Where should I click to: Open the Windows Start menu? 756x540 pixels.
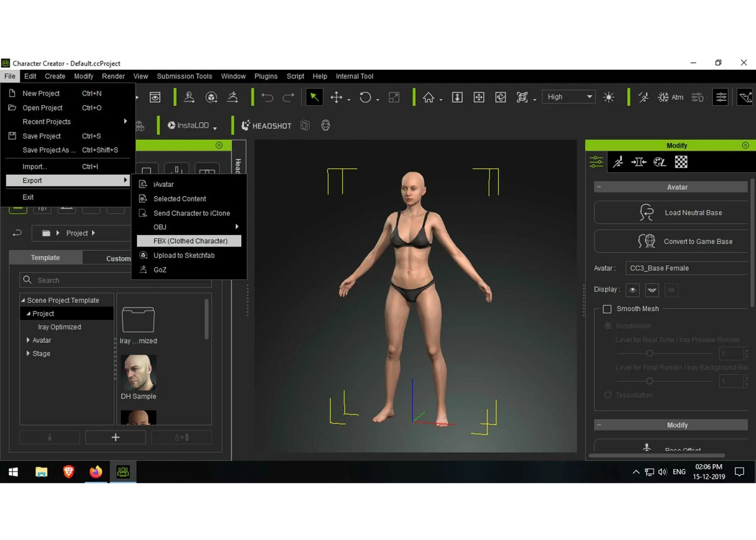point(13,472)
